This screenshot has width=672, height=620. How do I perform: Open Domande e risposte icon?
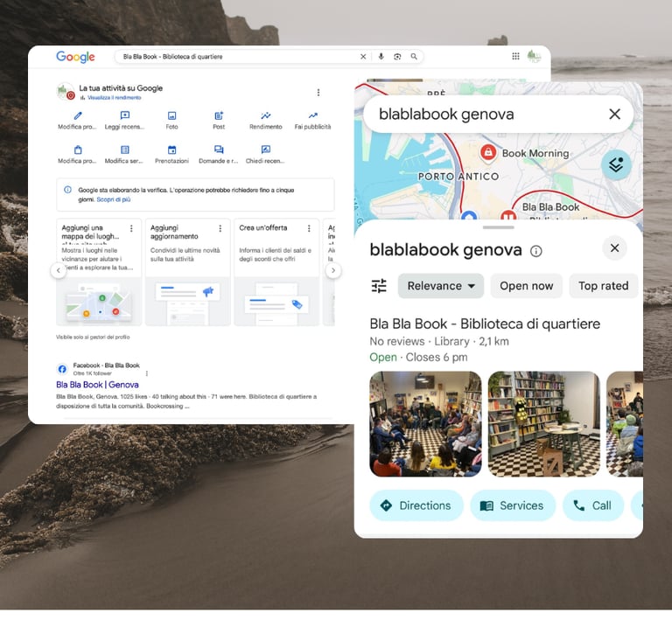219,150
